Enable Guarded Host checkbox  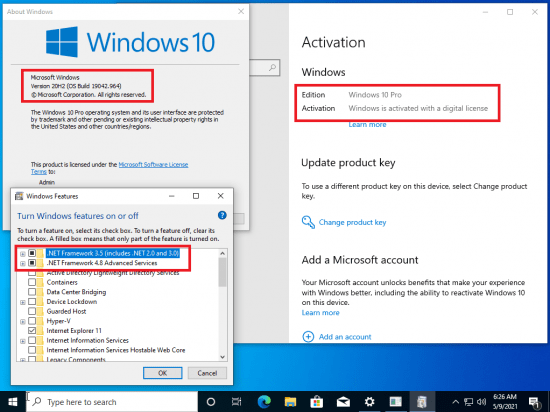(32, 311)
